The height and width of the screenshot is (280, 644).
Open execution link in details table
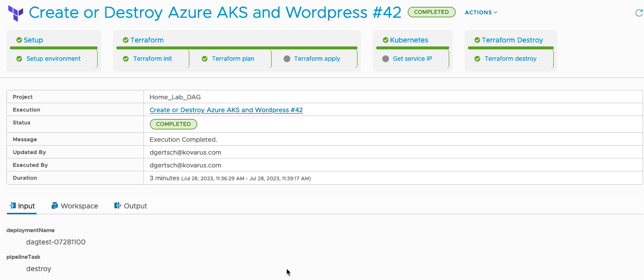point(226,110)
